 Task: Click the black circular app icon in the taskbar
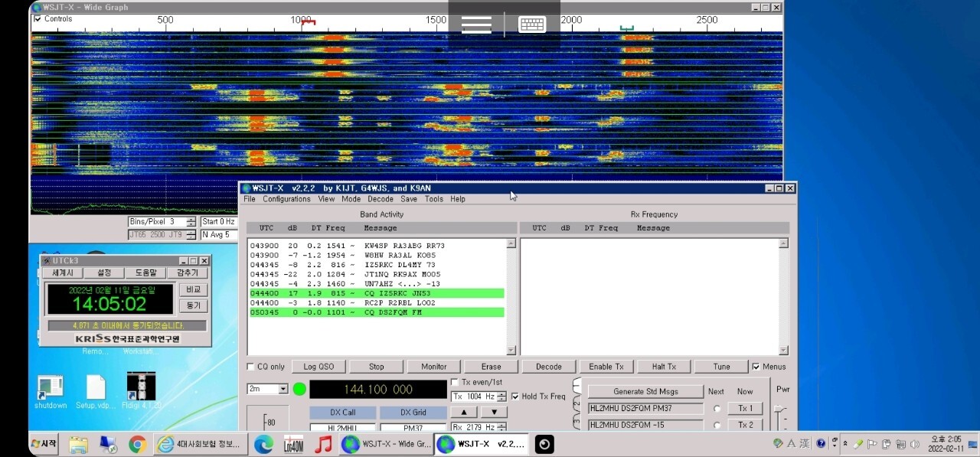(x=544, y=444)
